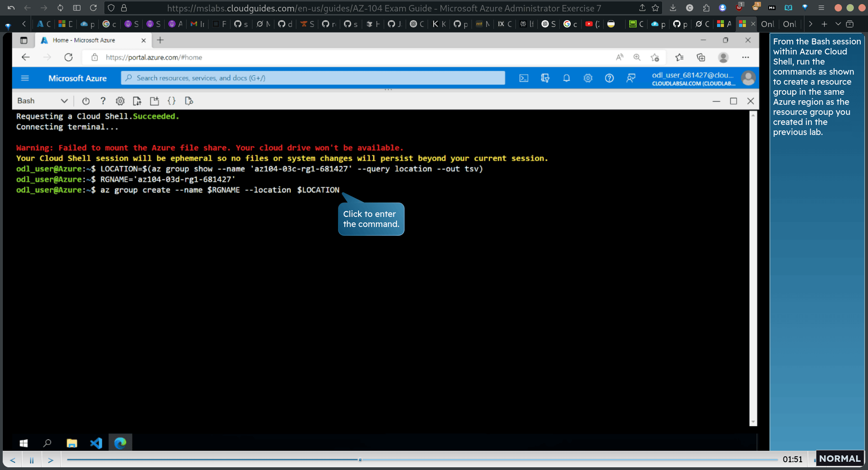Open Edge favorites list icon
The width and height of the screenshot is (868, 470).
[680, 57]
